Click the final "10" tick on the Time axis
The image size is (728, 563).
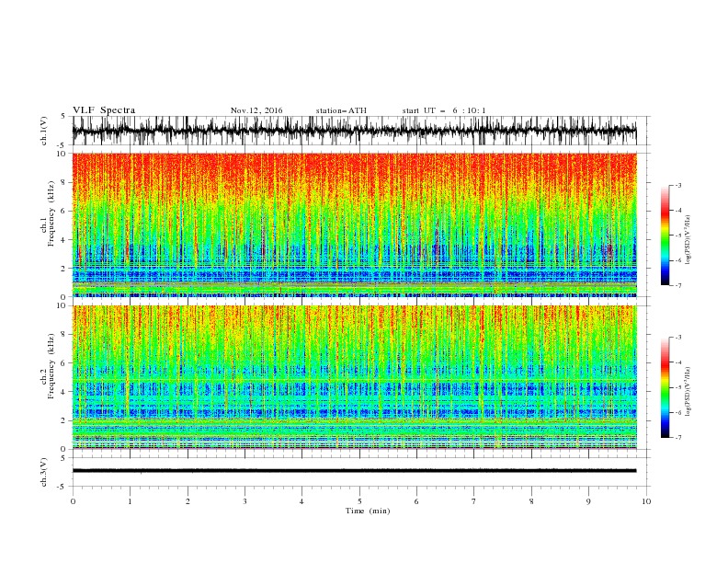pos(646,501)
